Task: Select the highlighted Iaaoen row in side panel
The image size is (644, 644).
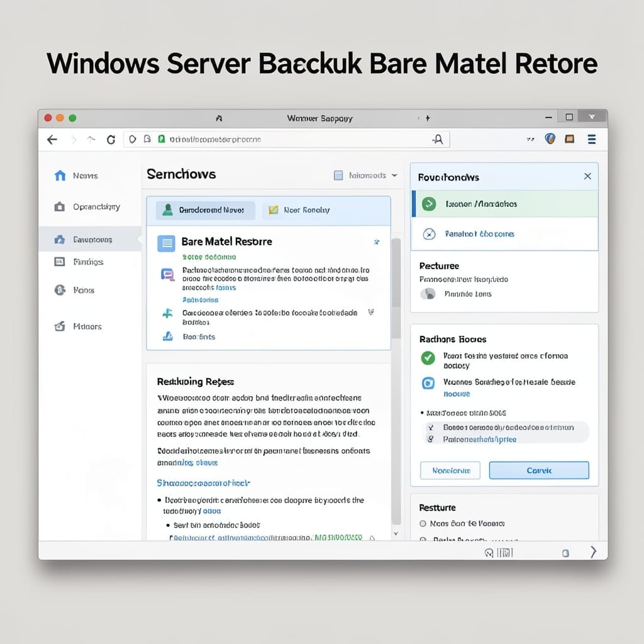Action: [x=504, y=204]
